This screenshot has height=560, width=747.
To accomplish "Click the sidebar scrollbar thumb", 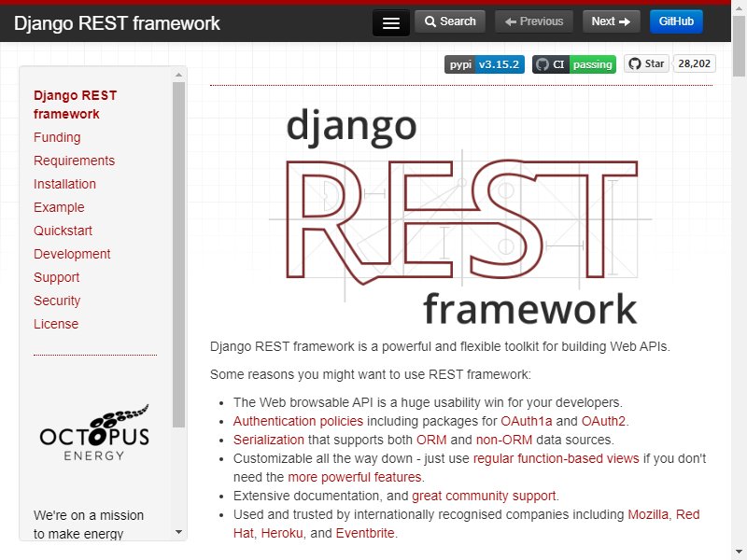I will (178, 255).
